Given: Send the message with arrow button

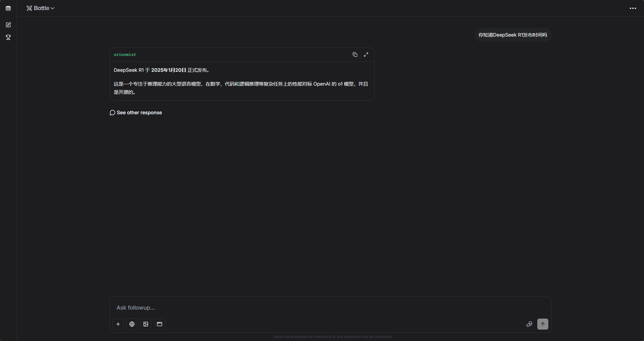Looking at the screenshot, I should click(543, 324).
